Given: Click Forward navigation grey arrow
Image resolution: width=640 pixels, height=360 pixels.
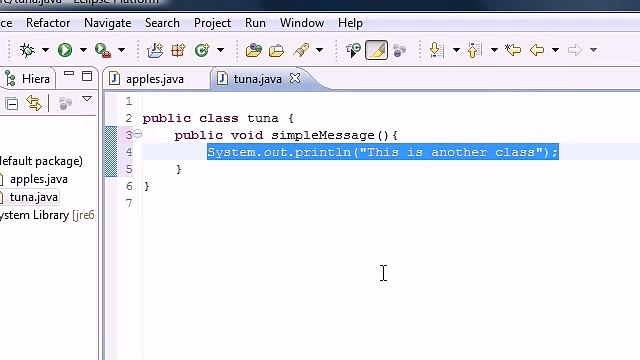Looking at the screenshot, I should tap(575, 50).
